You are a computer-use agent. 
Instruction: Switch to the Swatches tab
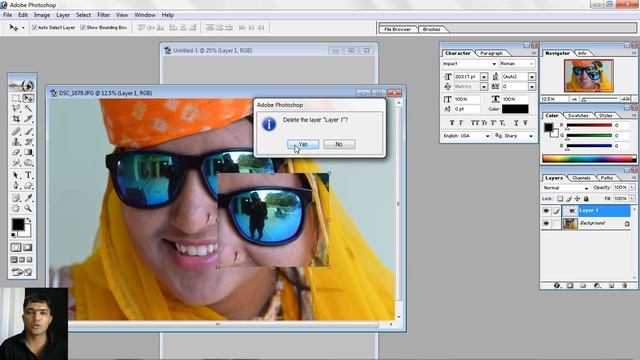click(578, 116)
